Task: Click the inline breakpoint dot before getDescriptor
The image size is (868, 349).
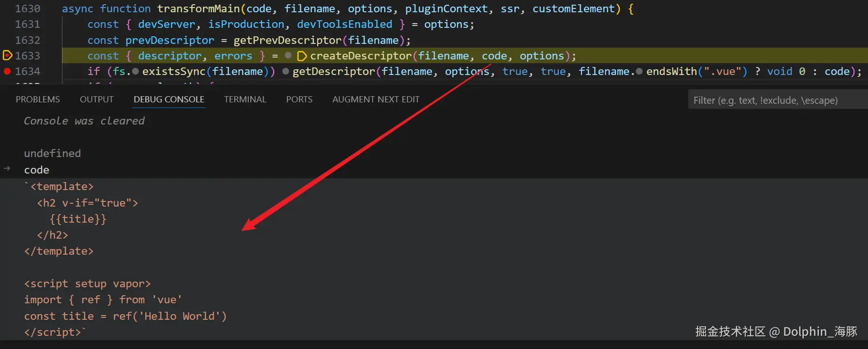Action: point(286,71)
